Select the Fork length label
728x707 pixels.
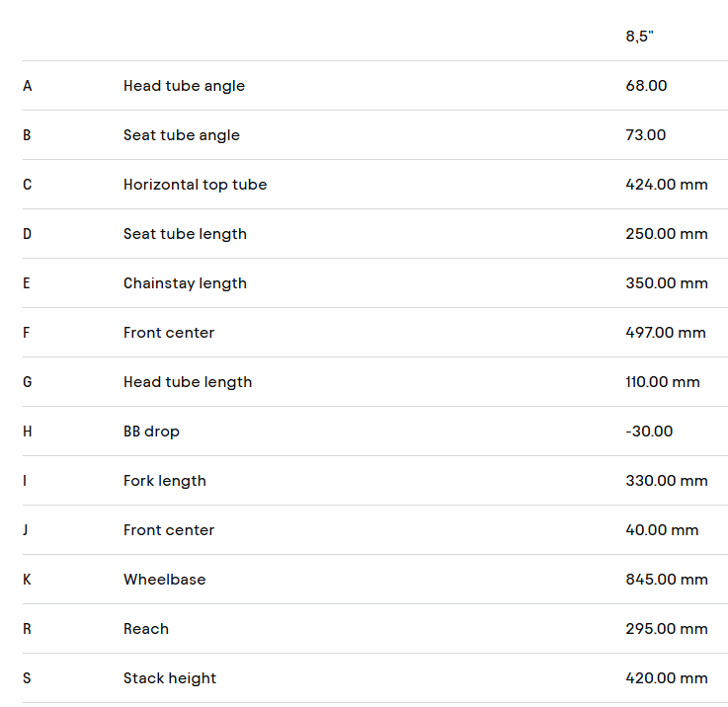pyautogui.click(x=164, y=481)
